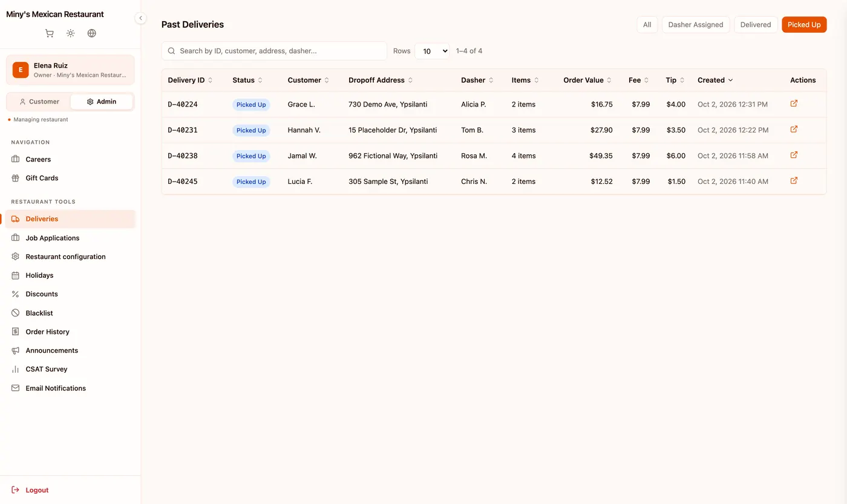Open delivery D-40224 external link icon
This screenshot has width=847, height=504.
[794, 103]
